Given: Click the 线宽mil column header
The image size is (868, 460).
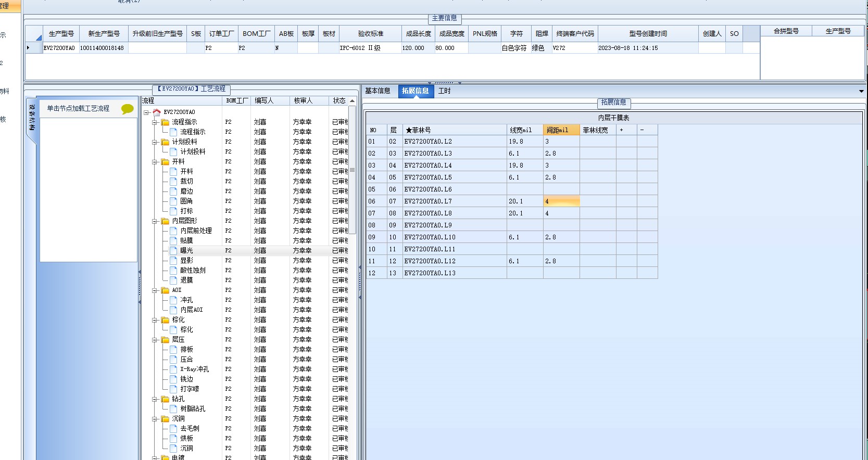Looking at the screenshot, I should (525, 130).
